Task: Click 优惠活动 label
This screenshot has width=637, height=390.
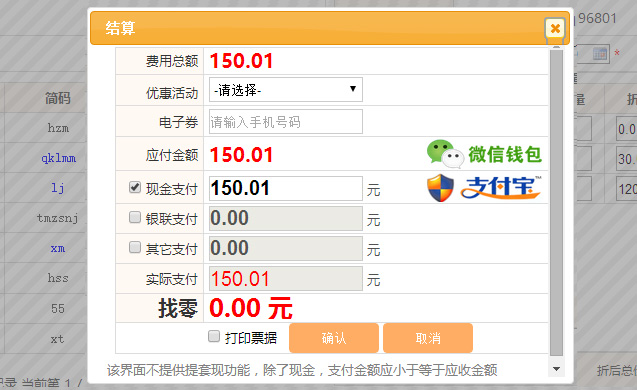Action: pos(172,93)
